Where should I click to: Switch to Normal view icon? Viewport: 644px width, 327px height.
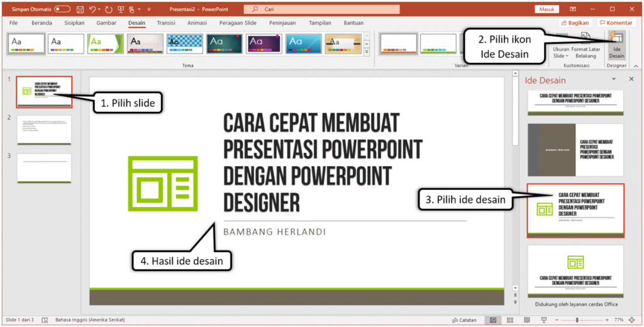tap(493, 319)
